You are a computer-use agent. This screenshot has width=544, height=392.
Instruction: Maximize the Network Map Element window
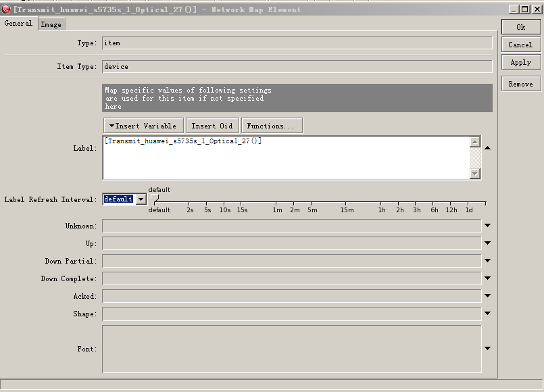point(525,9)
